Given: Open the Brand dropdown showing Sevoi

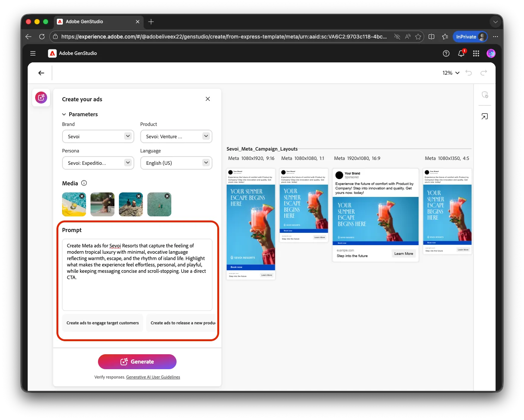Looking at the screenshot, I should (x=98, y=136).
